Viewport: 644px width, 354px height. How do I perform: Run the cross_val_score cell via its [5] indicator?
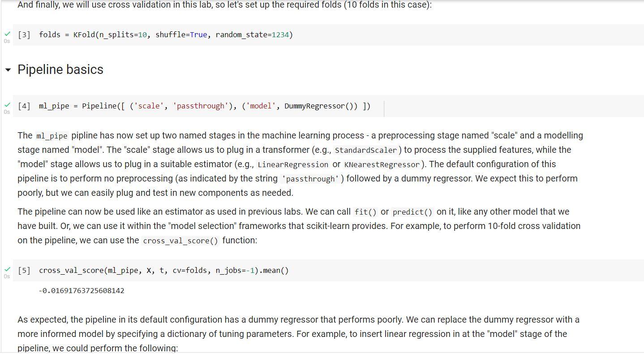click(24, 270)
